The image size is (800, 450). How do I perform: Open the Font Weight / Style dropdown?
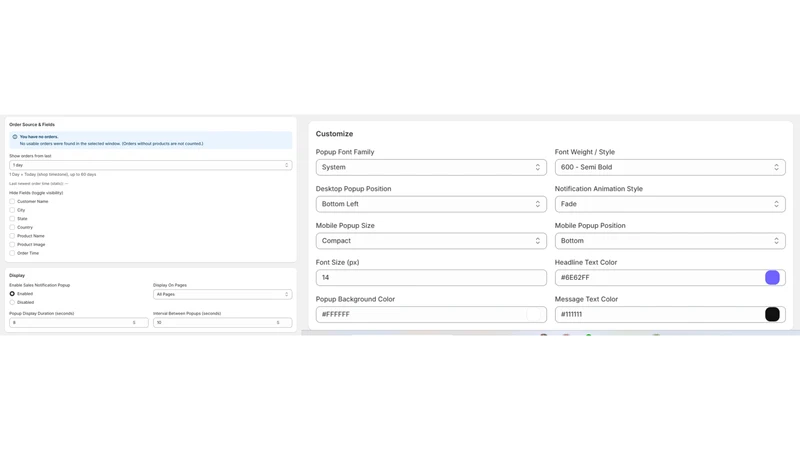[670, 167]
